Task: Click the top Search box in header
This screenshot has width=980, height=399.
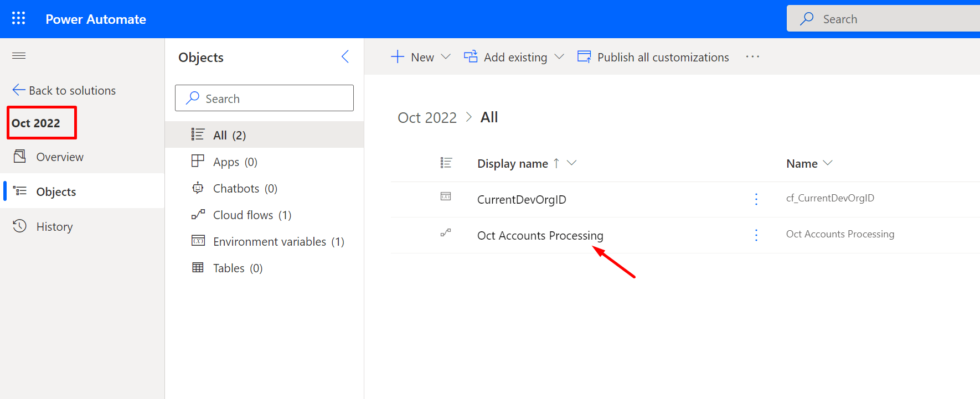Action: point(883,19)
